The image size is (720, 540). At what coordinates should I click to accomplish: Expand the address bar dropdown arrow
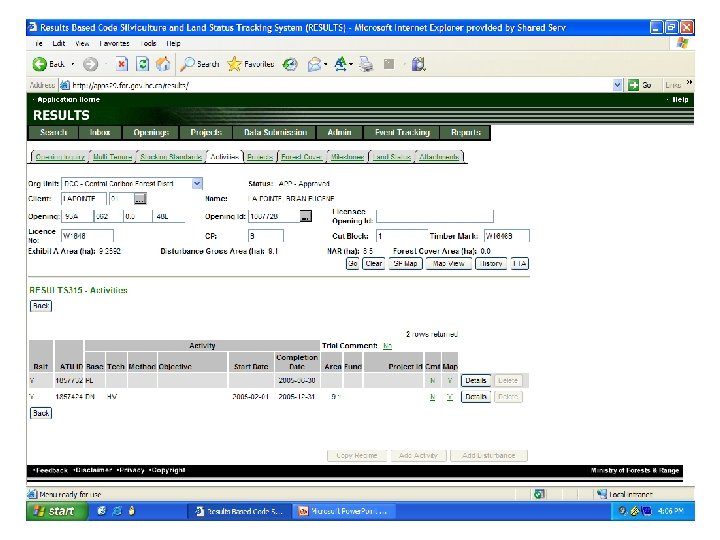tap(618, 85)
